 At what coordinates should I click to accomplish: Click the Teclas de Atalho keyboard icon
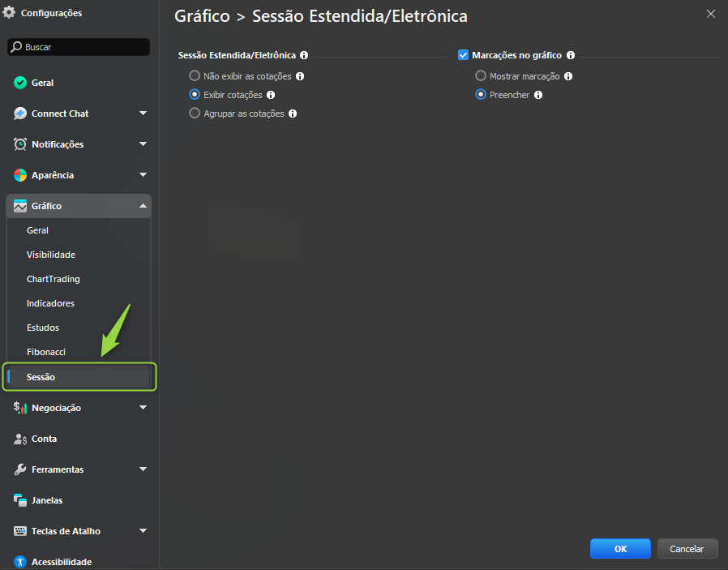tap(20, 531)
